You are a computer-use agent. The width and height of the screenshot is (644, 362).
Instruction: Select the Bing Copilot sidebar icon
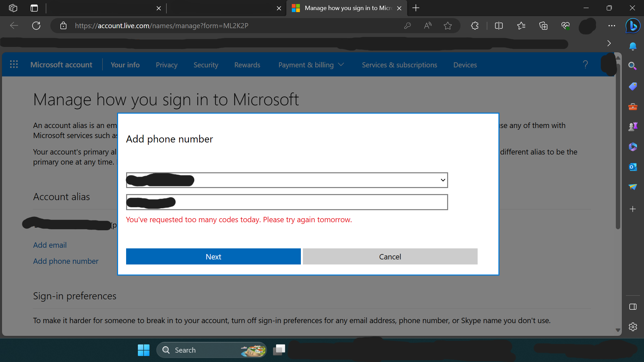(633, 25)
